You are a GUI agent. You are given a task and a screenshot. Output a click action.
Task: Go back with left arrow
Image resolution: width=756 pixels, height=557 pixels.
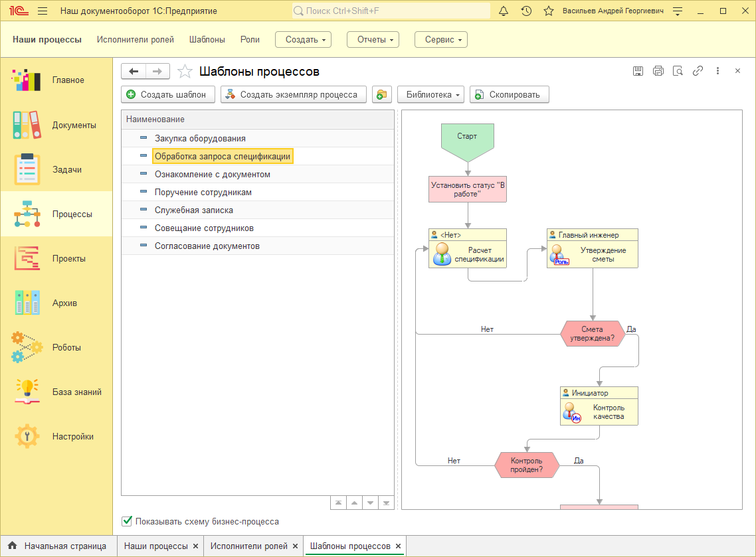[134, 71]
